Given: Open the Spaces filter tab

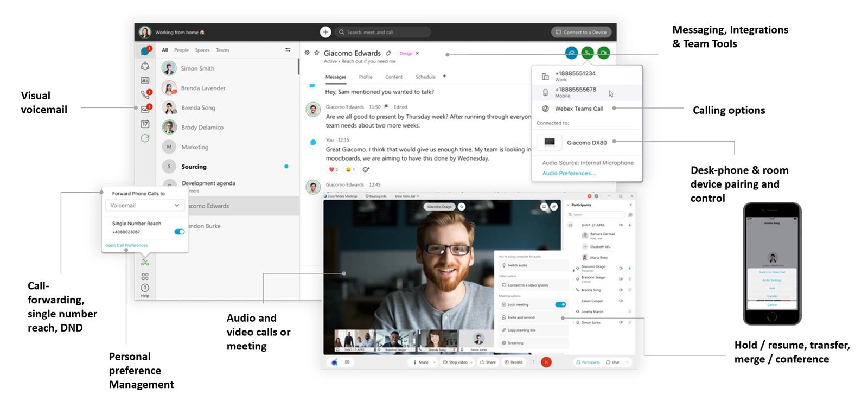Looking at the screenshot, I should 202,50.
